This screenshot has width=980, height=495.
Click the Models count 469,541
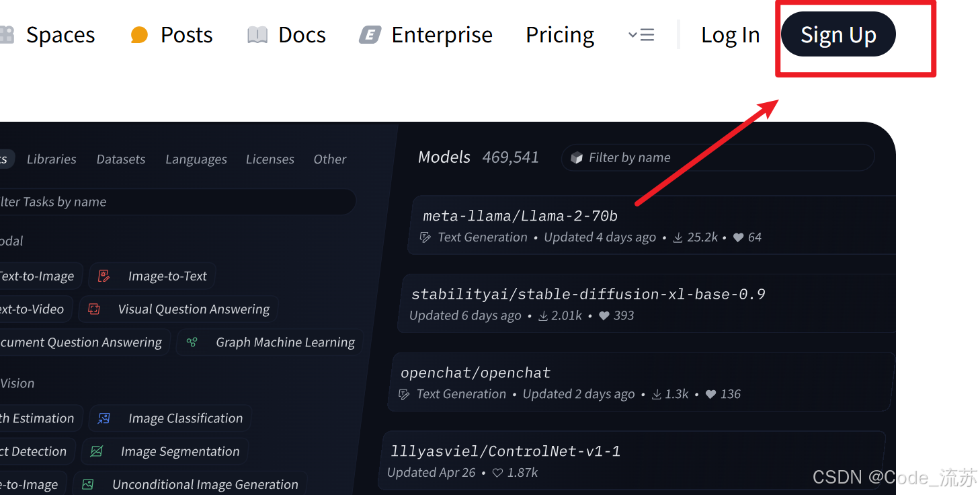tap(510, 157)
